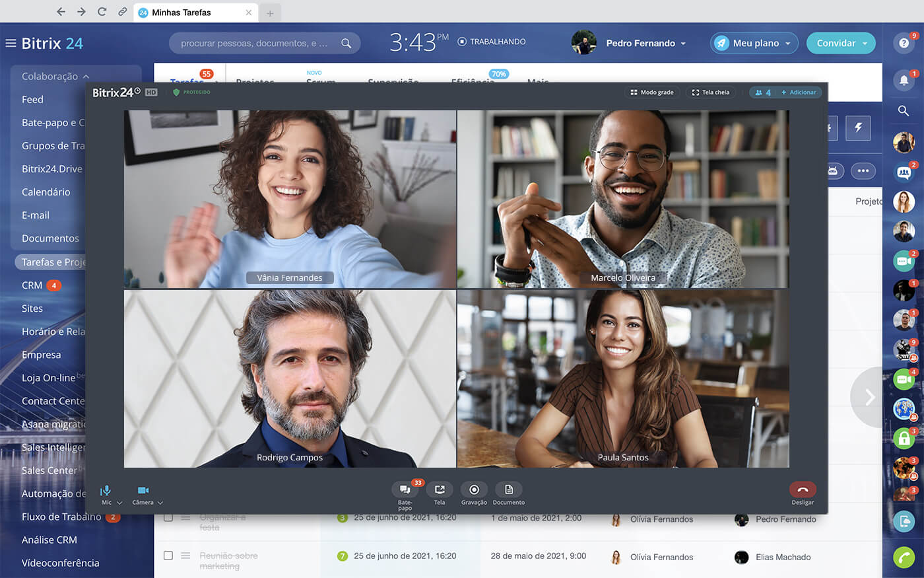
Task: Select CRM in the left sidebar
Action: tap(32, 285)
